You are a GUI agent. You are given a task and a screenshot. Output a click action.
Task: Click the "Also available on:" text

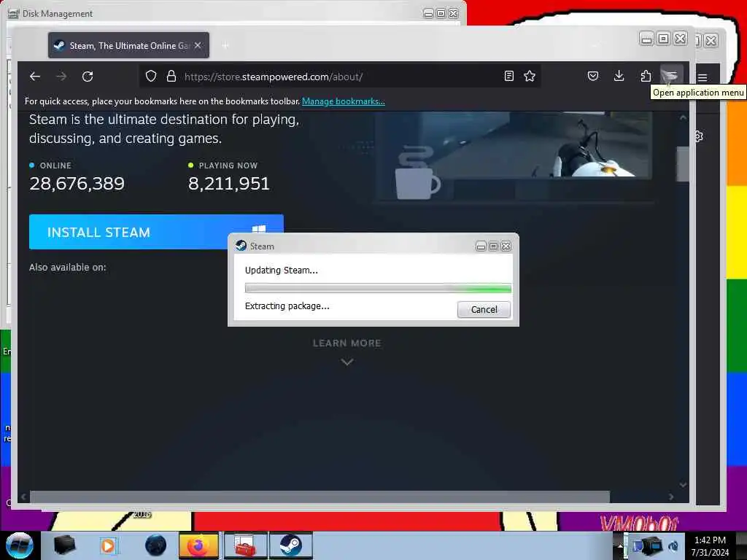click(x=68, y=267)
